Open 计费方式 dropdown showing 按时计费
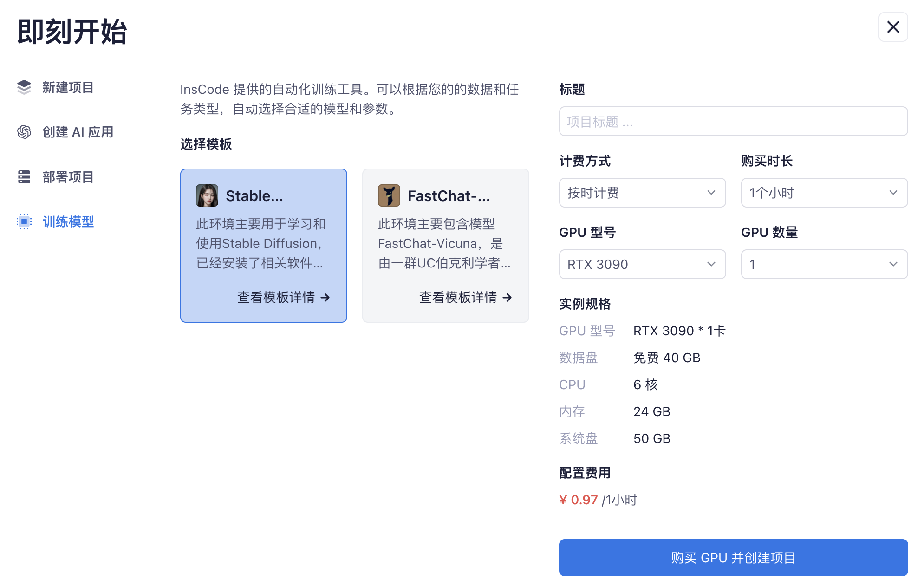The width and height of the screenshot is (924, 586). (642, 193)
